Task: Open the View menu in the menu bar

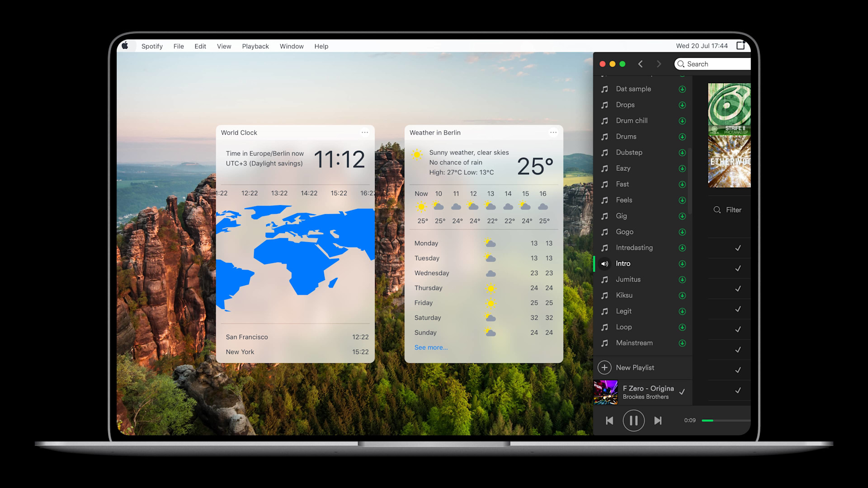Action: click(224, 46)
